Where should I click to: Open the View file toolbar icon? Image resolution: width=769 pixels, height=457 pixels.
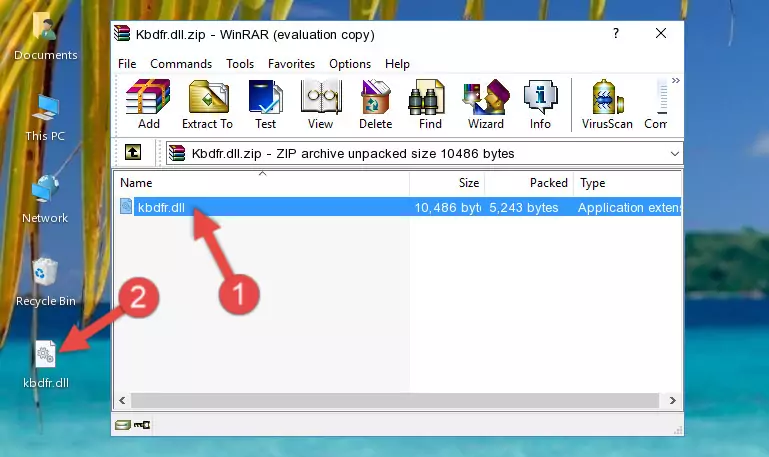coord(321,104)
